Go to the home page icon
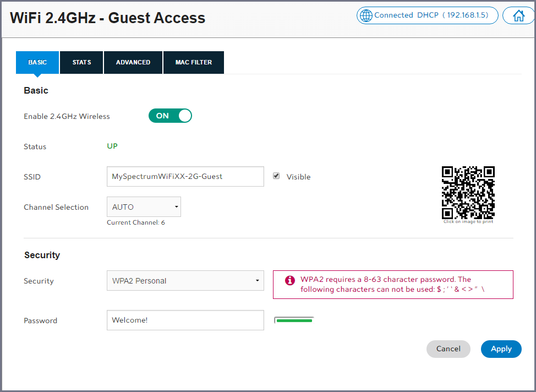This screenshot has height=392, width=536. (518, 15)
